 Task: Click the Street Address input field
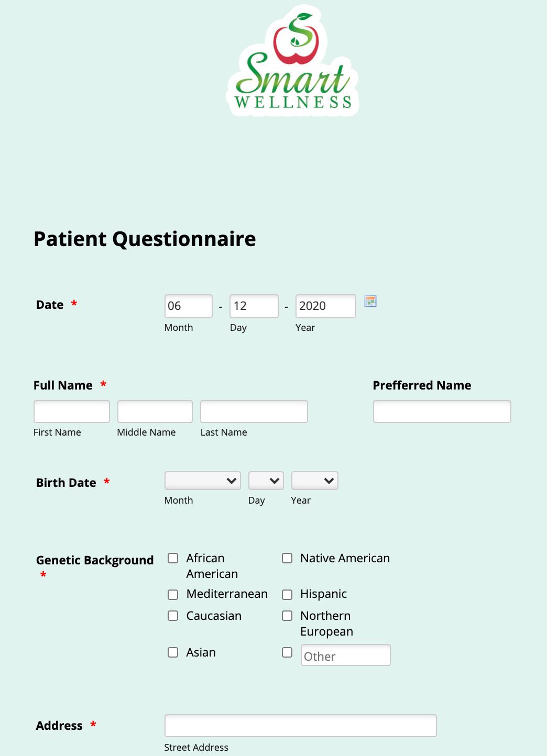click(x=300, y=726)
